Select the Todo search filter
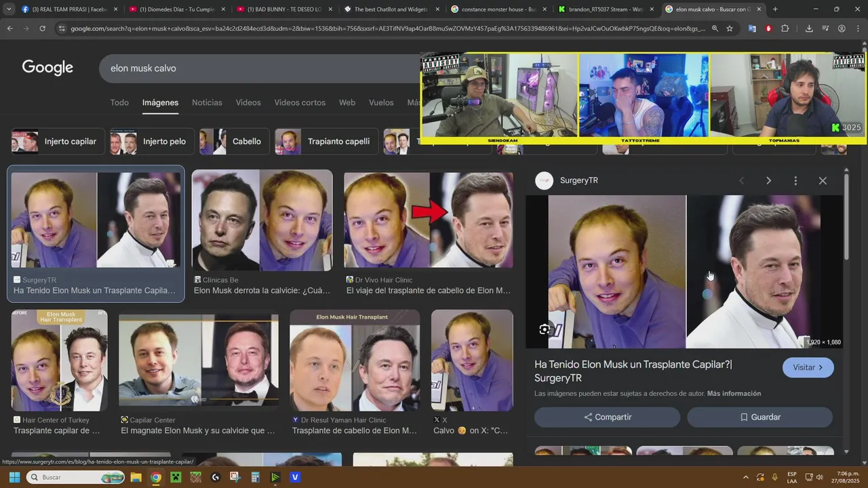The height and width of the screenshot is (488, 868). pos(119,102)
